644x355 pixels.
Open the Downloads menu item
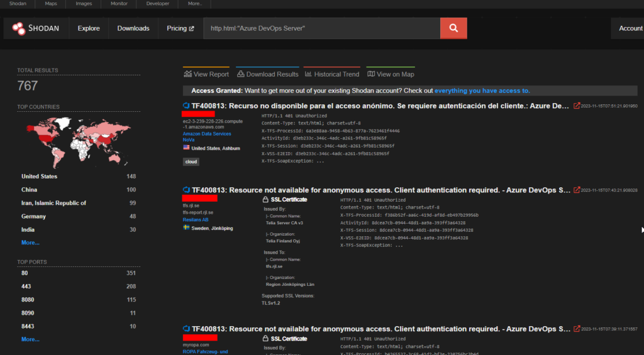133,28
